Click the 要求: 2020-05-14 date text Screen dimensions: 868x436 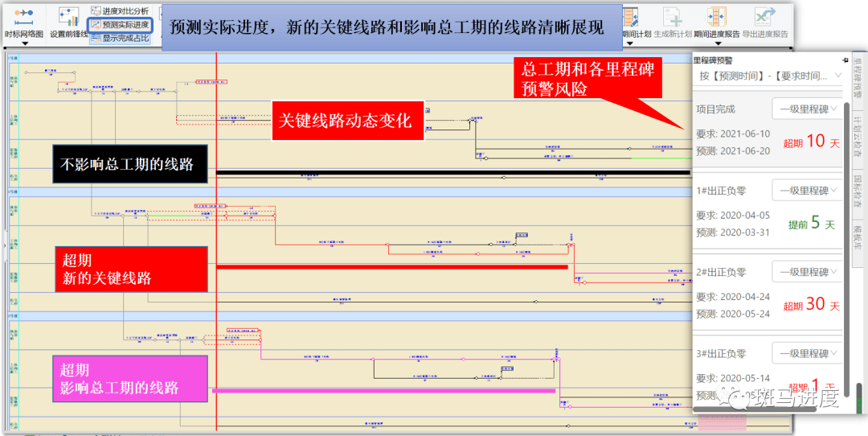[x=733, y=378]
